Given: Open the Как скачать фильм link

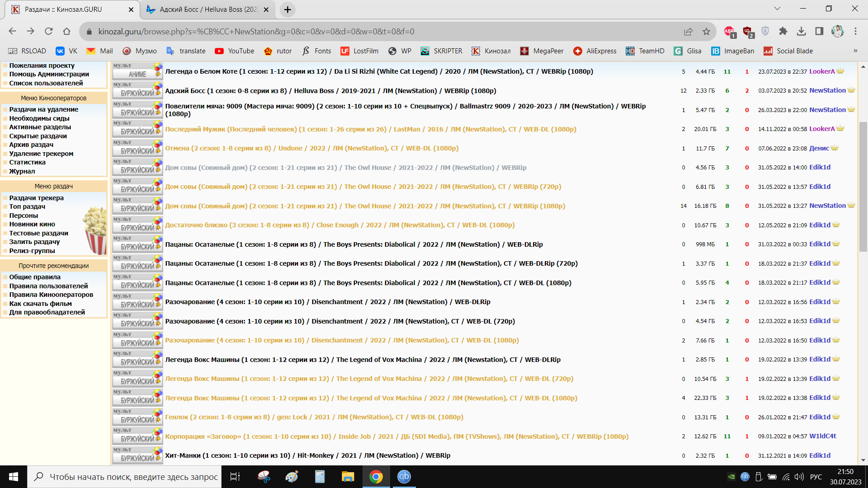Looking at the screenshot, I should pyautogui.click(x=40, y=304).
